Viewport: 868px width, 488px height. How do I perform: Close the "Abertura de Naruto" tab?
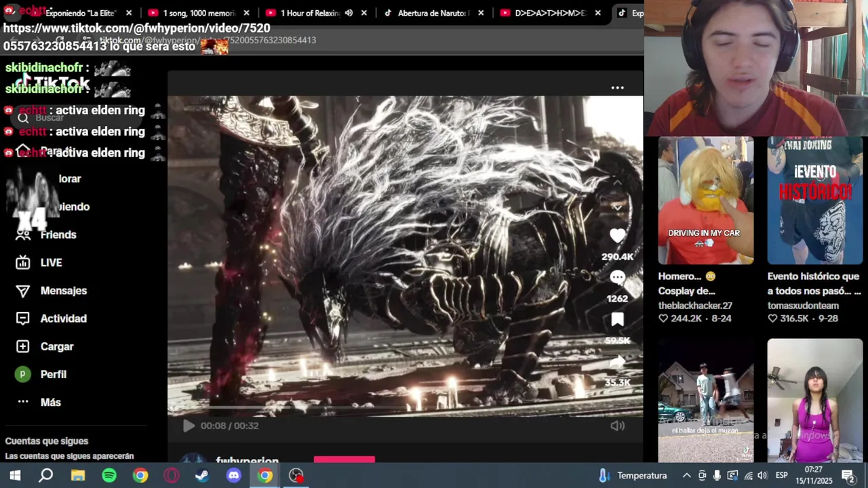(481, 13)
